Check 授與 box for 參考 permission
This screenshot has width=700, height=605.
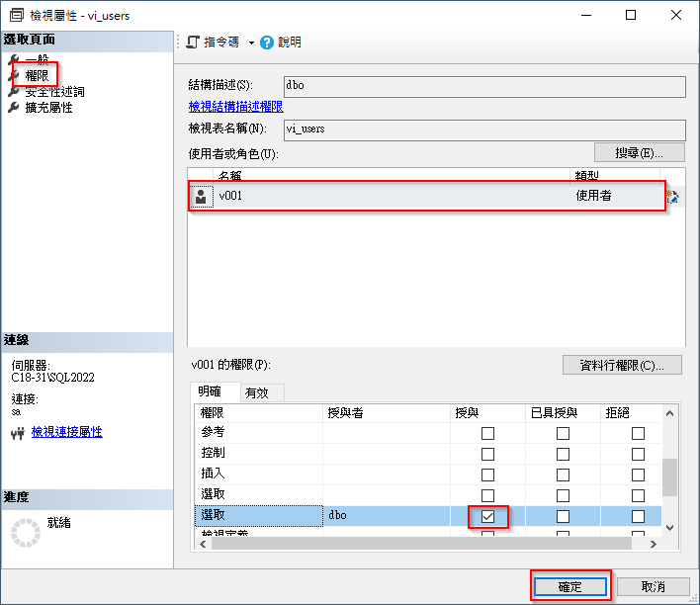click(x=487, y=433)
